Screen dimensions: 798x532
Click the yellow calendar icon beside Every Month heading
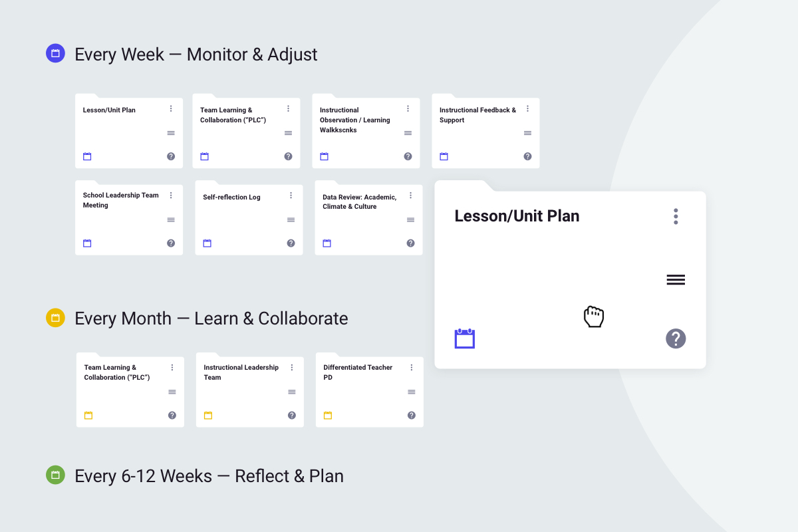pos(55,318)
